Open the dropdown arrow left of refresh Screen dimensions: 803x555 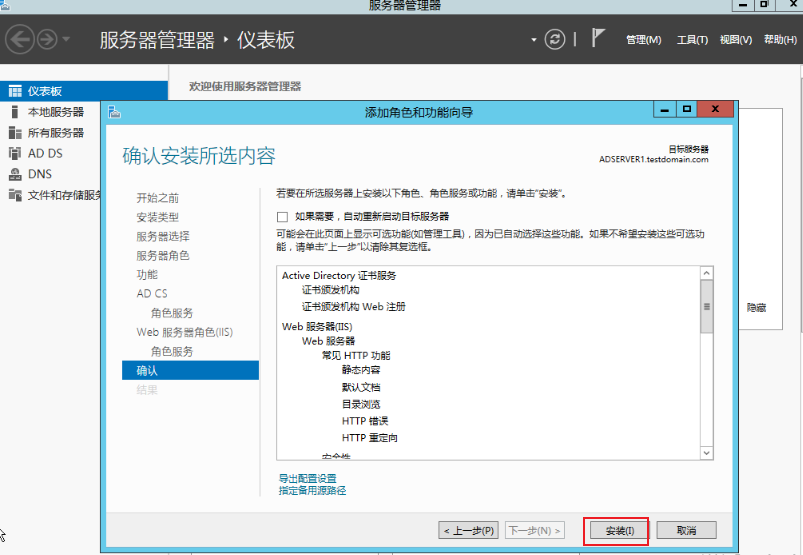coord(534,39)
